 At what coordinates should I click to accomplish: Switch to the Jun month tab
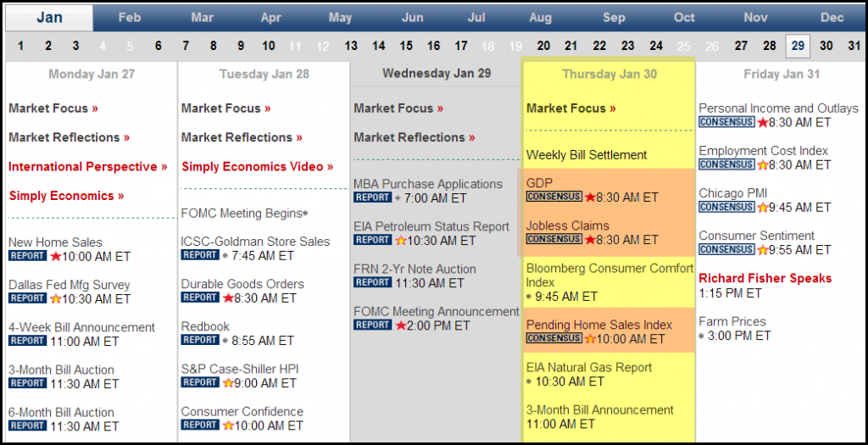coord(413,18)
